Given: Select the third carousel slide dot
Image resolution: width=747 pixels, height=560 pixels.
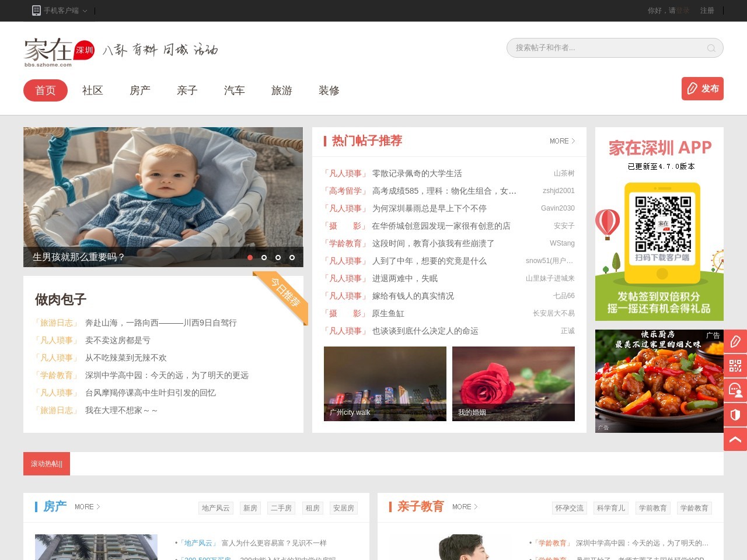Looking at the screenshot, I should coord(278,257).
